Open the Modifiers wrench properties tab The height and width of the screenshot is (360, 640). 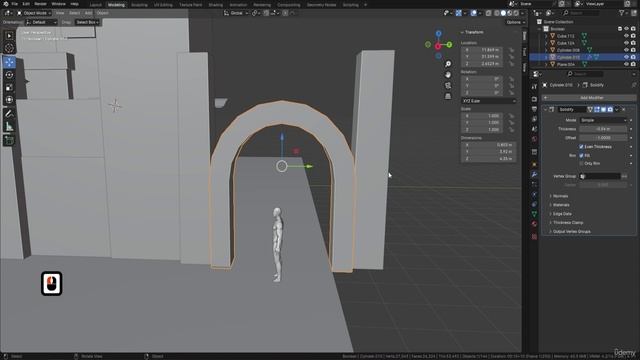(534, 174)
